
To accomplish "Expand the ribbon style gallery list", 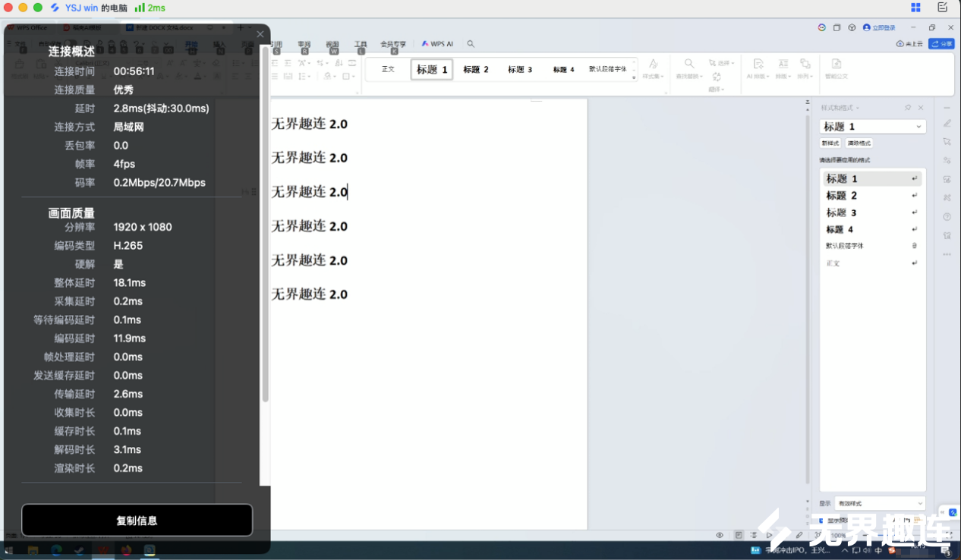I will (x=634, y=77).
